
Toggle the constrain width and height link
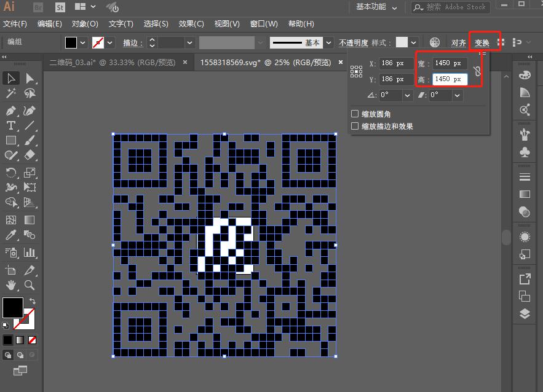coord(478,71)
